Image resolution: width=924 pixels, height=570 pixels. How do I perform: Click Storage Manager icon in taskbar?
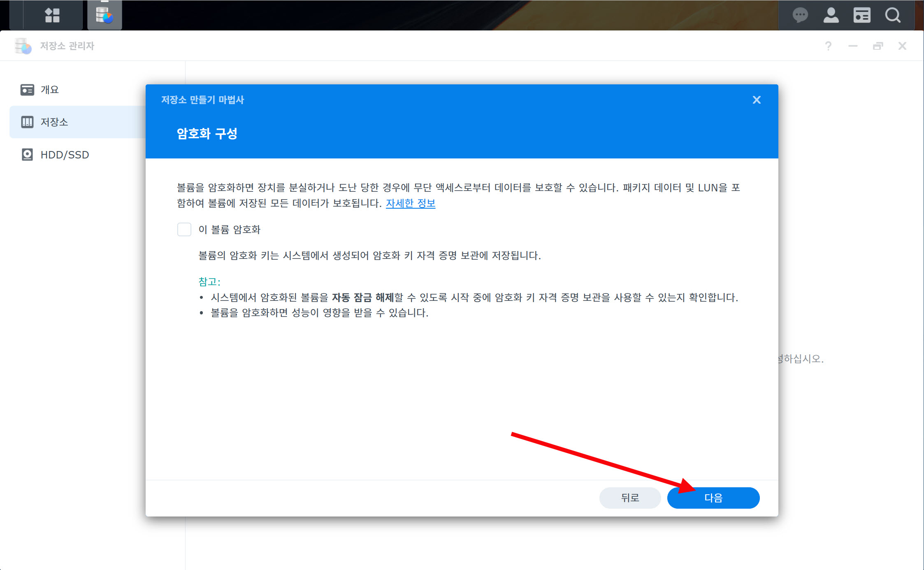(x=104, y=15)
